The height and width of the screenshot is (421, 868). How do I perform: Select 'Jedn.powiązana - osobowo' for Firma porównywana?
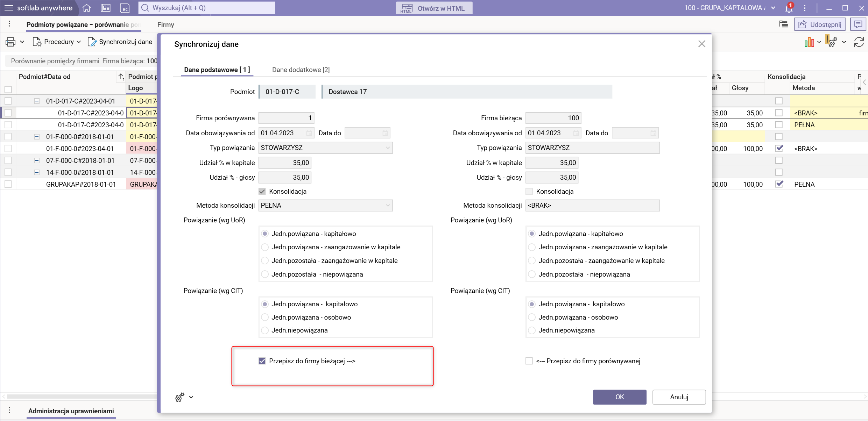(265, 317)
